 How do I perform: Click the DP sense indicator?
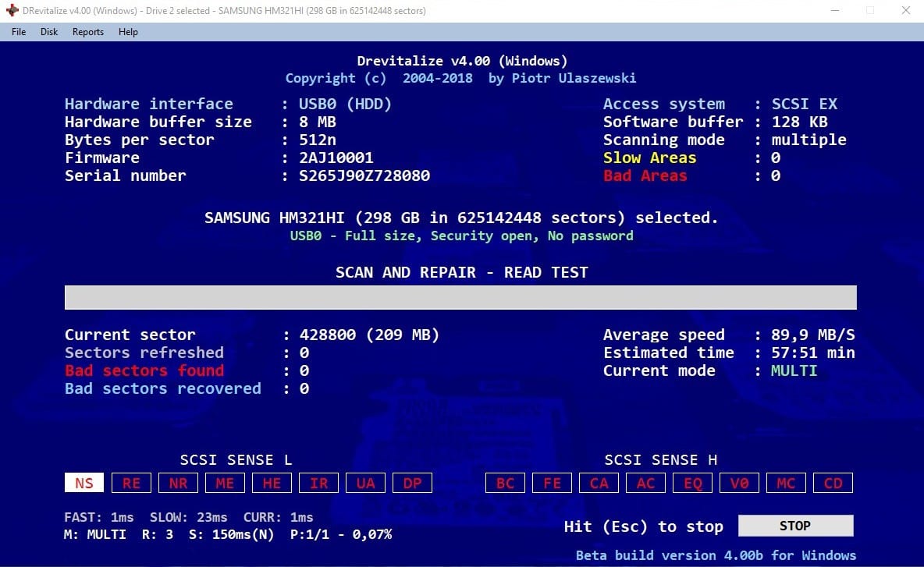pos(412,483)
